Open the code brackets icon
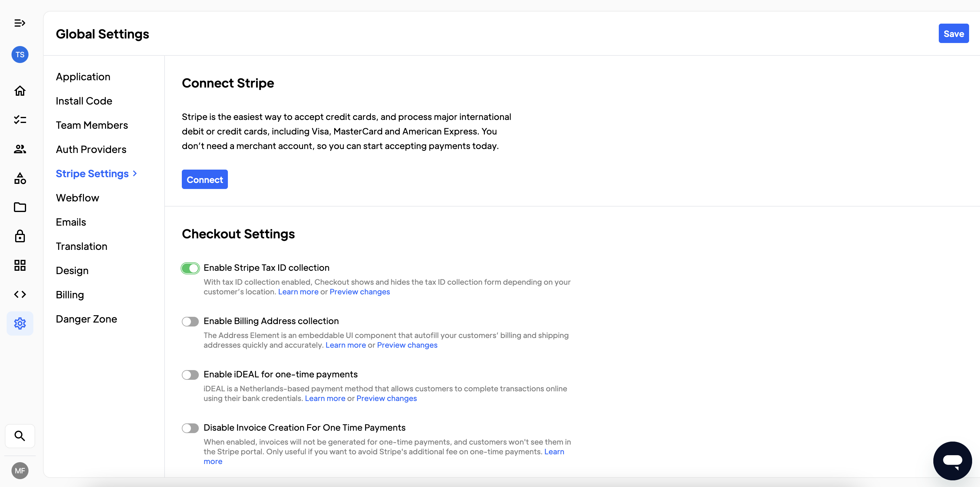 (20, 294)
